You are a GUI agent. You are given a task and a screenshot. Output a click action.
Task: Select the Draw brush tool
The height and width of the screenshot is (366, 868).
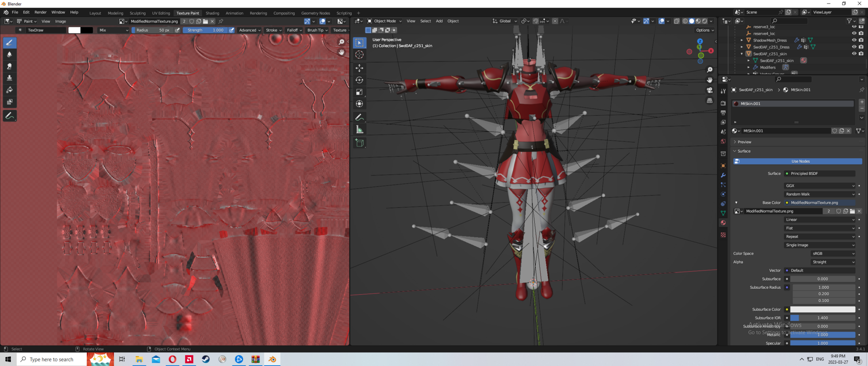click(9, 42)
